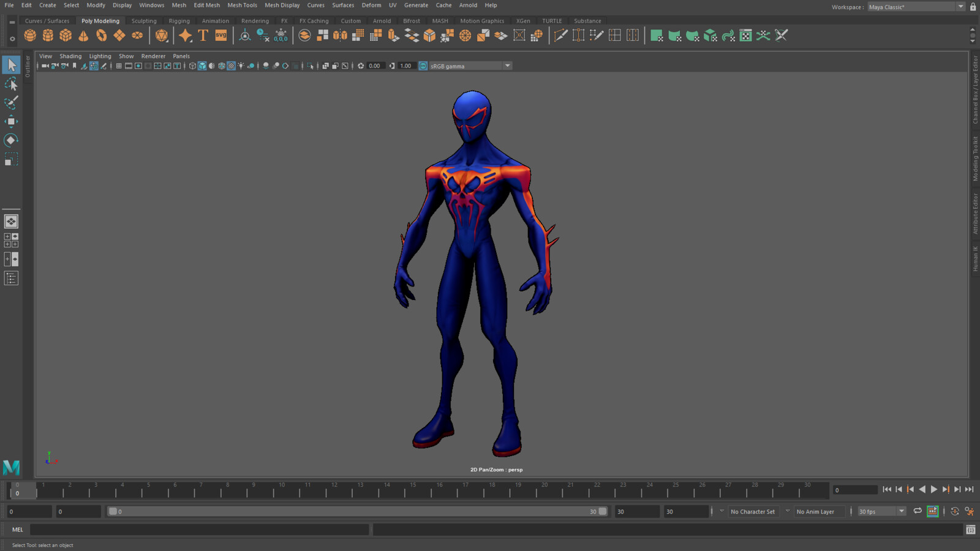Create a polygon plane from the shelf
This screenshot has height=551, width=980.
119,36
